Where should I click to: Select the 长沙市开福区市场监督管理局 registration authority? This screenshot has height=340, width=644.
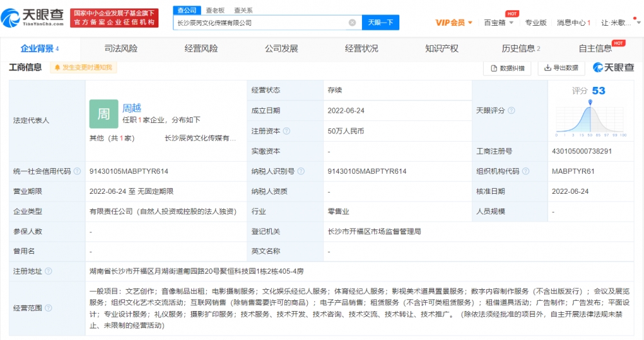(374, 232)
